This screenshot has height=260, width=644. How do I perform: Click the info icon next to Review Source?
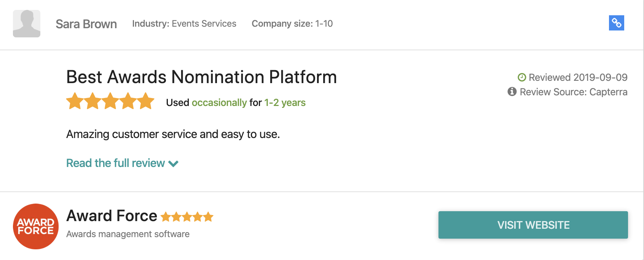point(512,91)
